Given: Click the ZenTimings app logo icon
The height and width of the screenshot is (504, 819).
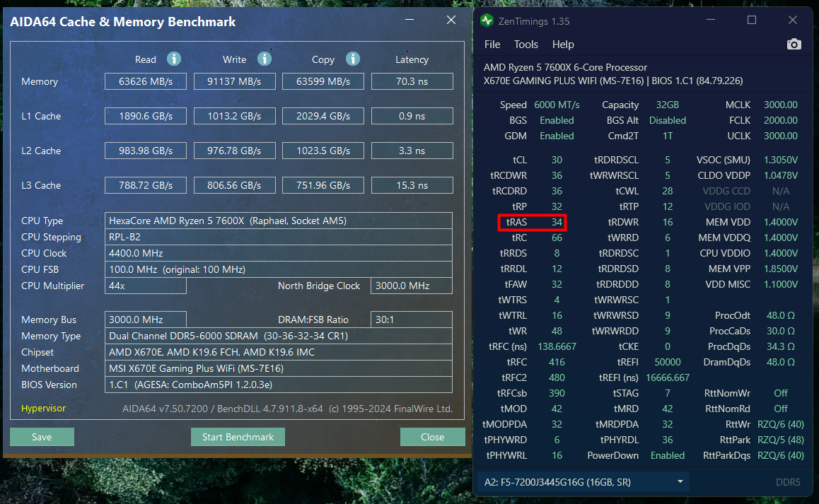Looking at the screenshot, I should tap(487, 20).
